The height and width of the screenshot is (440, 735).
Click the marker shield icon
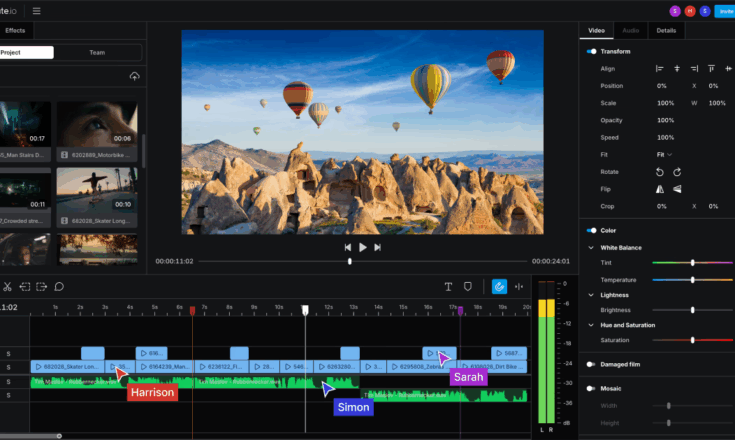(467, 287)
